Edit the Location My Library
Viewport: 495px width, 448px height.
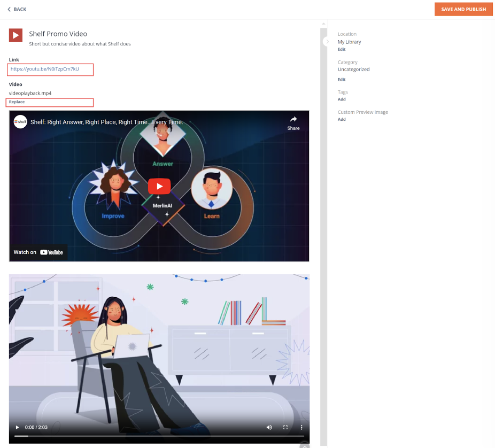point(342,49)
